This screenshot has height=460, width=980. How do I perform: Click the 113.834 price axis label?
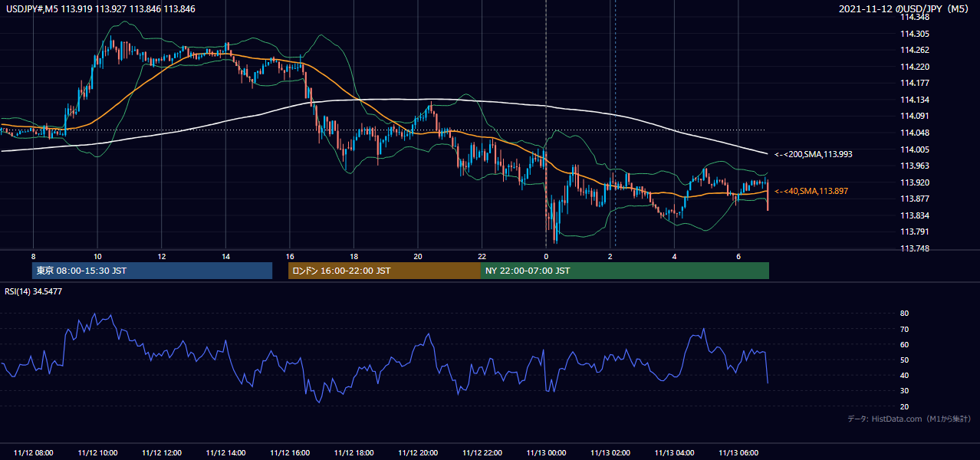915,215
